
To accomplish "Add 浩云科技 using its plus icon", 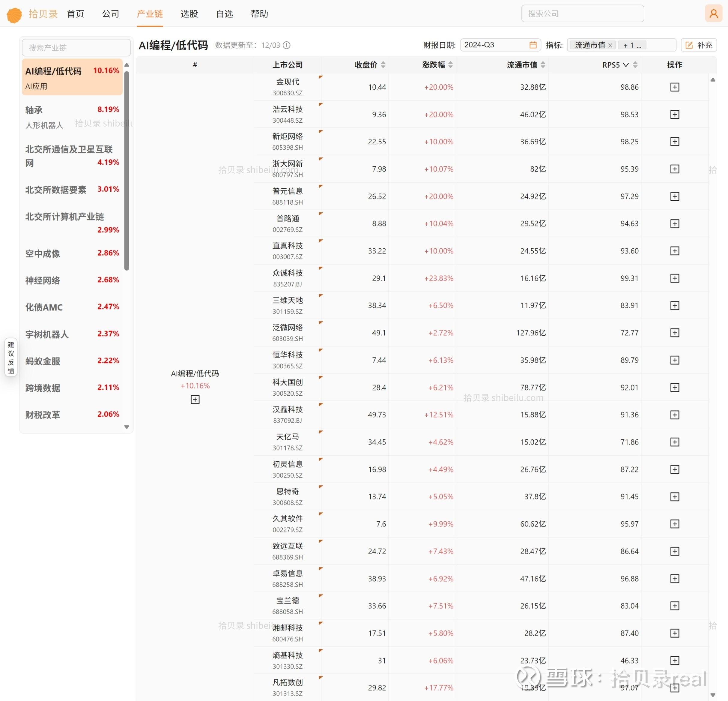I will pos(675,114).
